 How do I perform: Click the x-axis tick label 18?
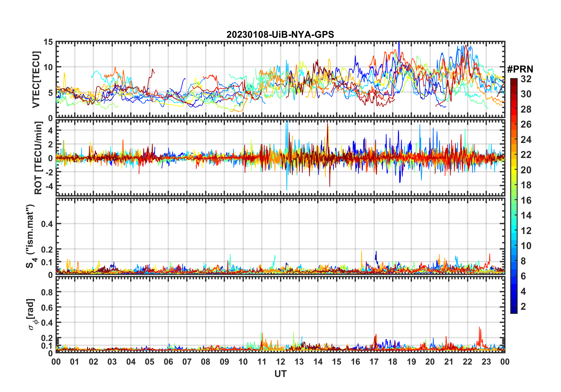tap(393, 362)
